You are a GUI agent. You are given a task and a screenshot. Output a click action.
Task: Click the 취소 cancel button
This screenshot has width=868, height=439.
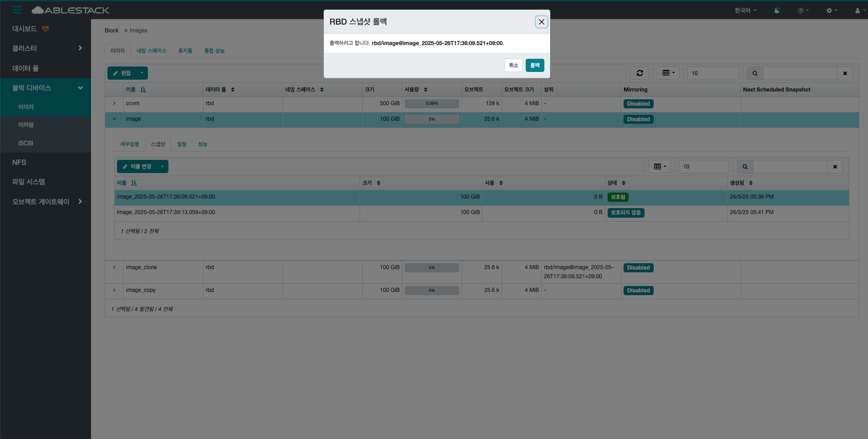coord(513,65)
